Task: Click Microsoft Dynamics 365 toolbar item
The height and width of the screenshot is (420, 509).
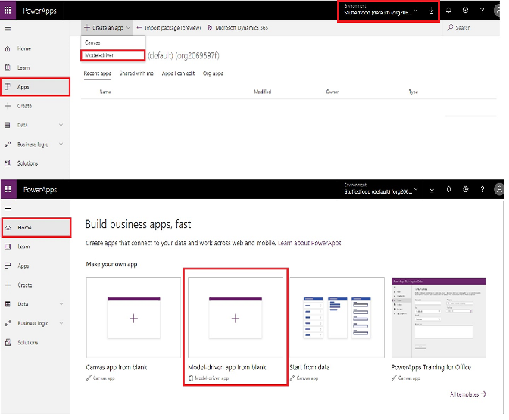Action: coord(238,28)
